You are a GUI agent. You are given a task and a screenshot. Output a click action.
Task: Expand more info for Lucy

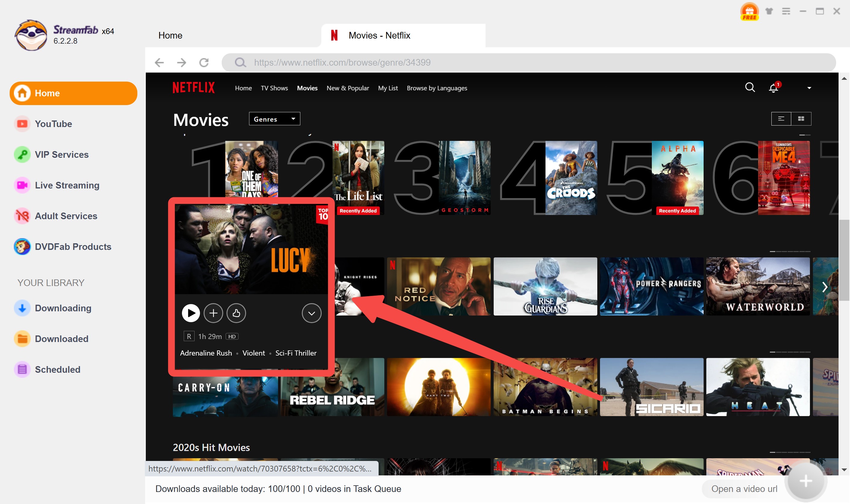pyautogui.click(x=311, y=313)
